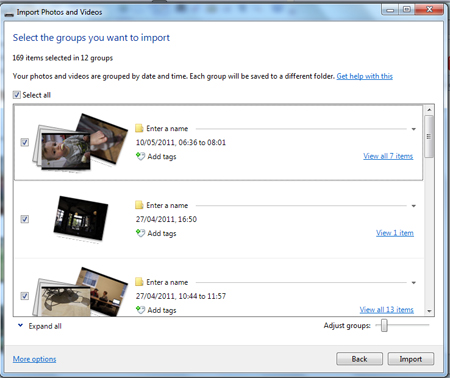Uncheck the 27/04/2011, 16:50 group
This screenshot has height=378, width=450.
click(x=25, y=219)
